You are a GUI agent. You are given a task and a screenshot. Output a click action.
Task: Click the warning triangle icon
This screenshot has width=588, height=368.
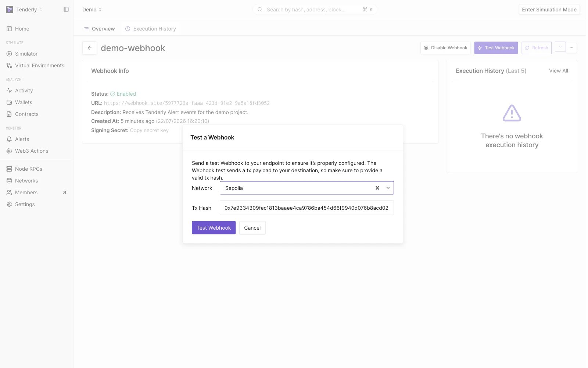512,113
